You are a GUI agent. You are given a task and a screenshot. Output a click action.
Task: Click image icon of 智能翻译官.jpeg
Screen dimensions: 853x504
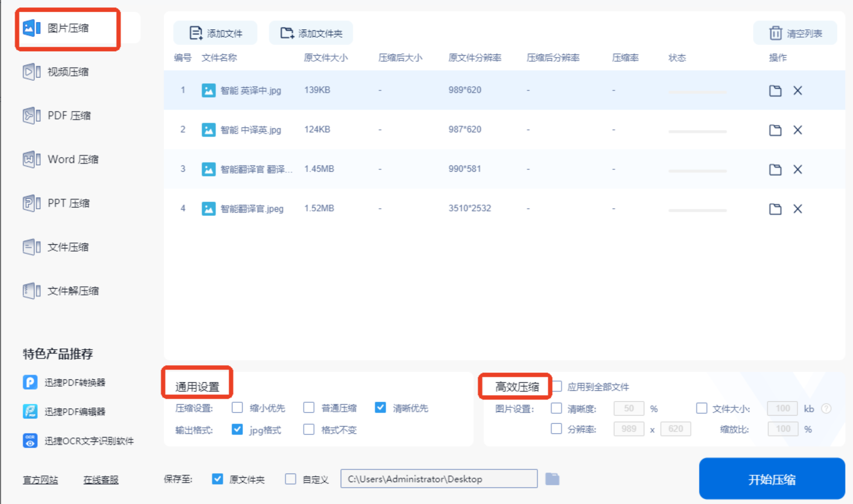click(209, 209)
